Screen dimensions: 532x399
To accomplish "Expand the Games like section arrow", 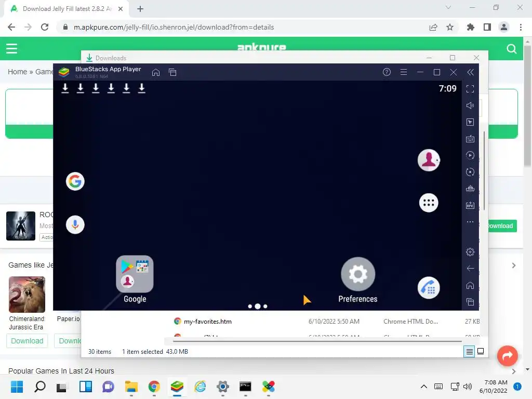I will point(514,265).
